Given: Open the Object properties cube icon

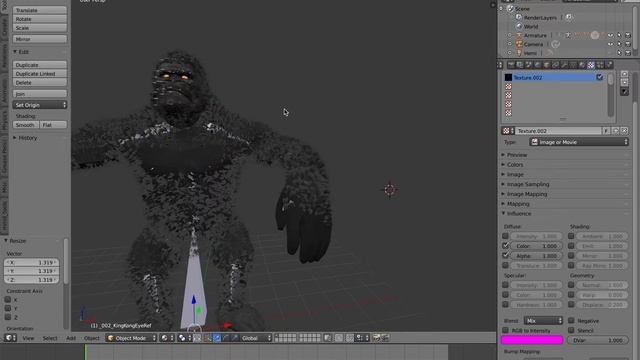Looking at the screenshot, I should pos(547,65).
